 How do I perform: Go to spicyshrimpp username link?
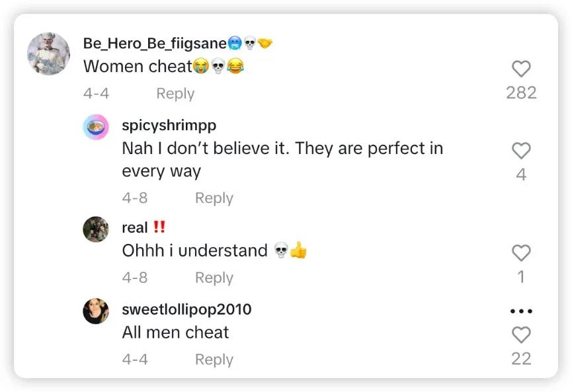(169, 126)
